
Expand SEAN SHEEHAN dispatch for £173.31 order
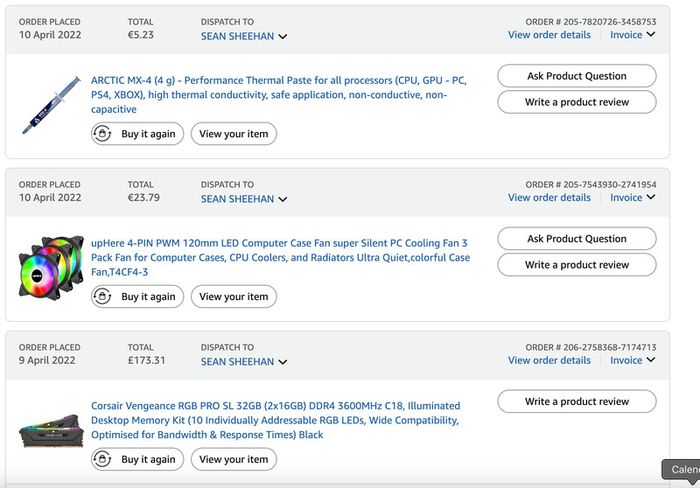[244, 362]
